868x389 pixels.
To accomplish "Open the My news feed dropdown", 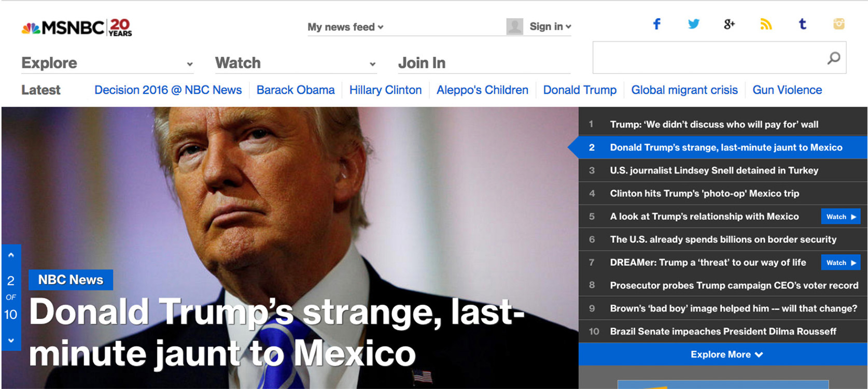I will click(x=345, y=27).
